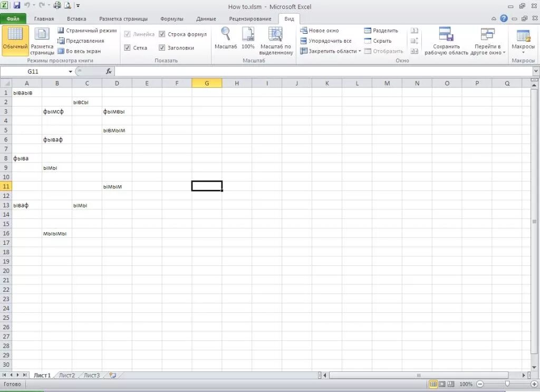Expand Перейти в другое окно
This screenshot has height=392, width=540.
(x=488, y=41)
